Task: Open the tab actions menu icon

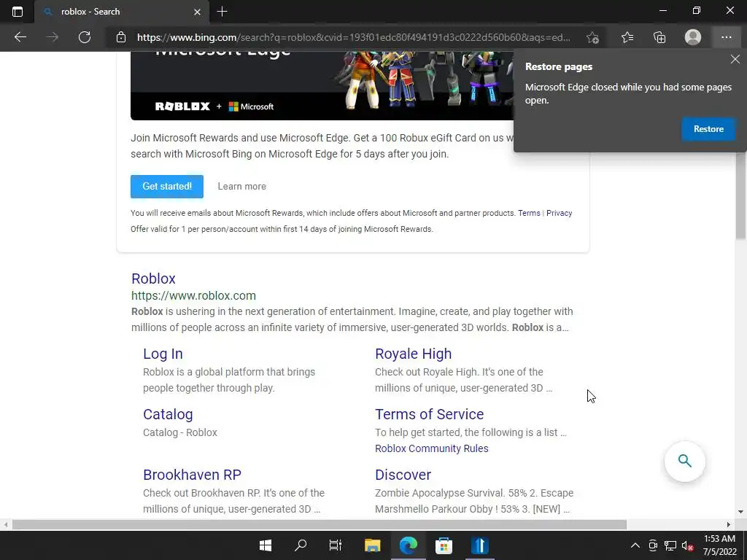Action: 18,12
